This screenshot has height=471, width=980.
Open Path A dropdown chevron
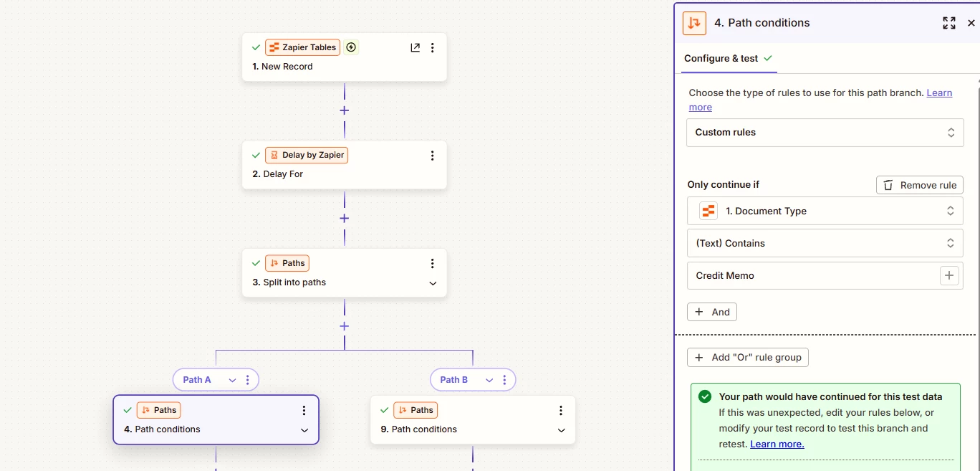pos(232,380)
